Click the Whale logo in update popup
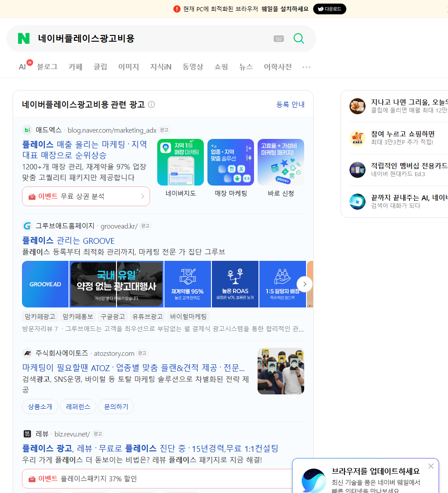Screen dimensions: 448x493 (314, 481)
